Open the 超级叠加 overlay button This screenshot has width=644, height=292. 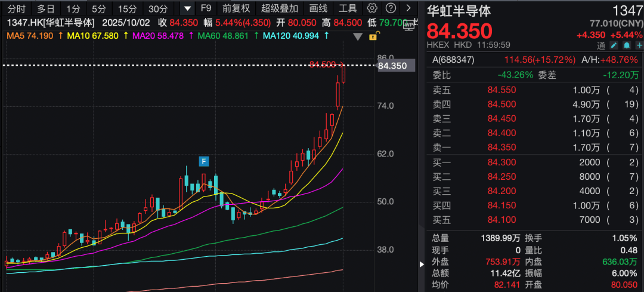click(x=279, y=8)
